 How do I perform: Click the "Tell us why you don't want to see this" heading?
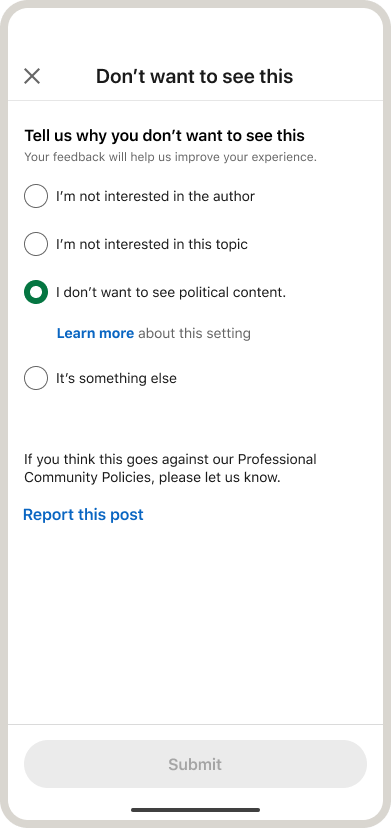[164, 136]
